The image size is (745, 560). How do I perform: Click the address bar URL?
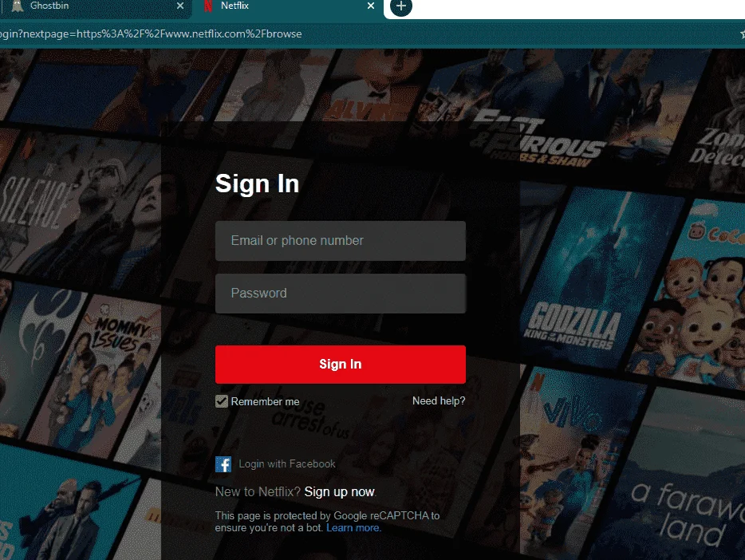pos(150,34)
